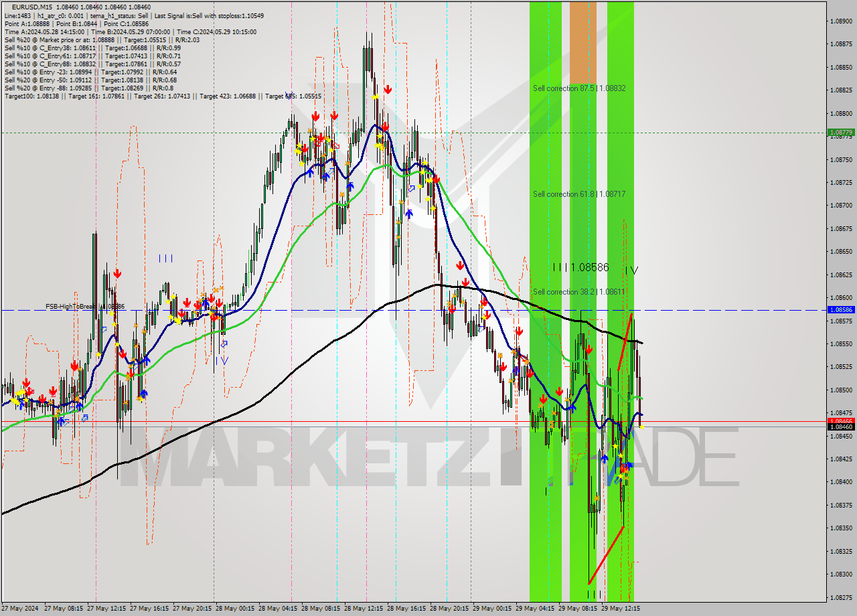Click the 1.08900 price axis label

point(840,21)
